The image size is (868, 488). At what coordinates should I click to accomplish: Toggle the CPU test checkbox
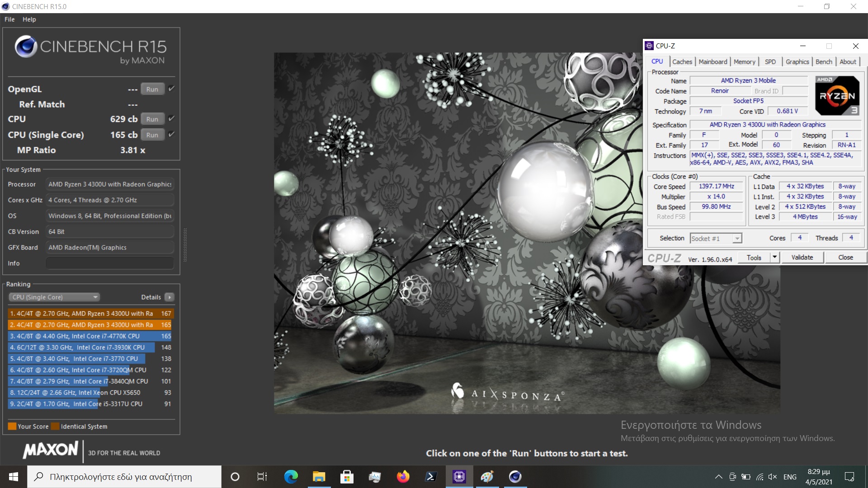(x=171, y=118)
